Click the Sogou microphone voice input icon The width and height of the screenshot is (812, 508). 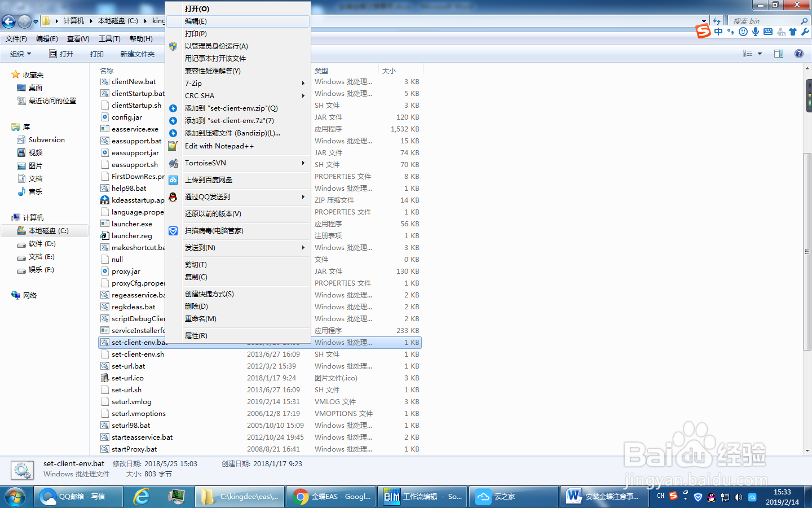pos(756,32)
